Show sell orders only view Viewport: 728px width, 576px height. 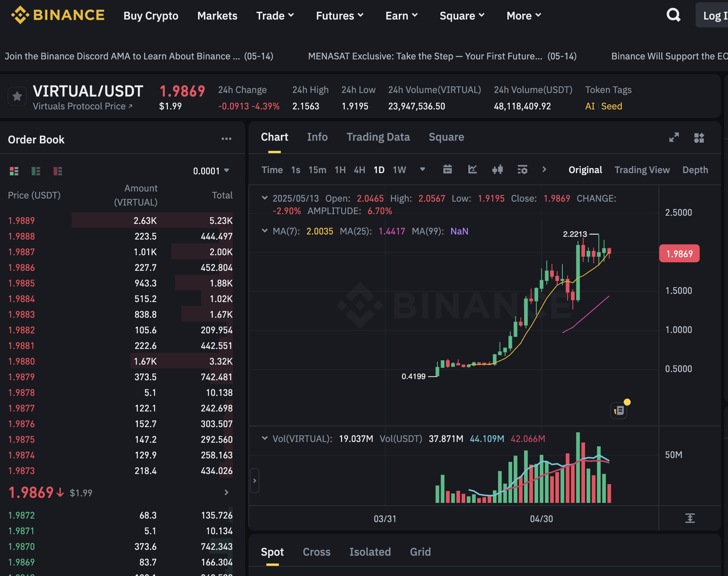(58, 171)
